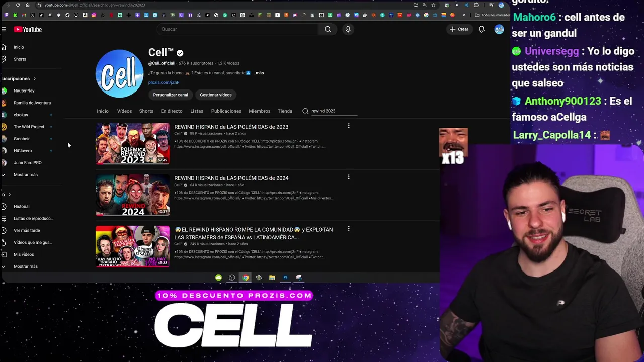Open options for REWIND 2023 video
The height and width of the screenshot is (362, 644).
coord(349,126)
